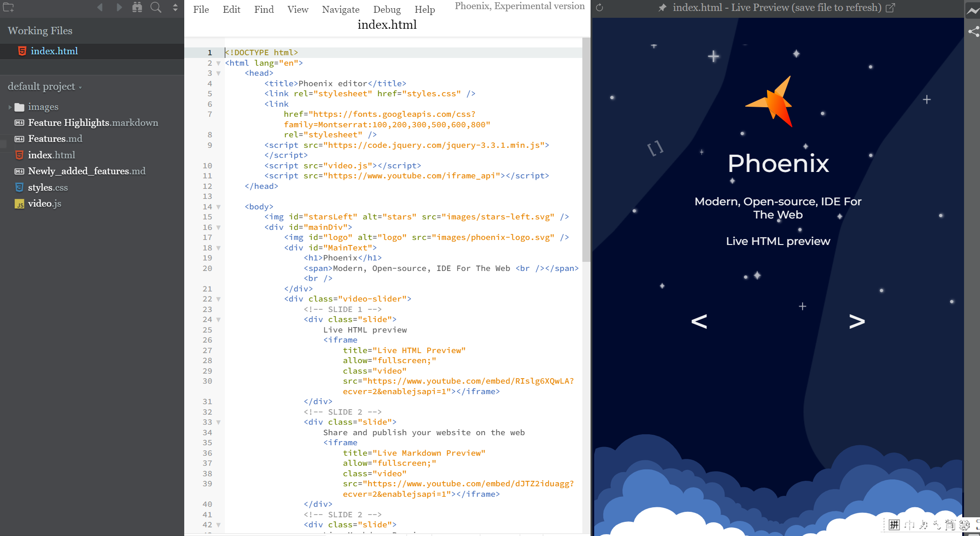
Task: Toggle the Live Preview lightning bolt icon
Action: click(x=973, y=11)
